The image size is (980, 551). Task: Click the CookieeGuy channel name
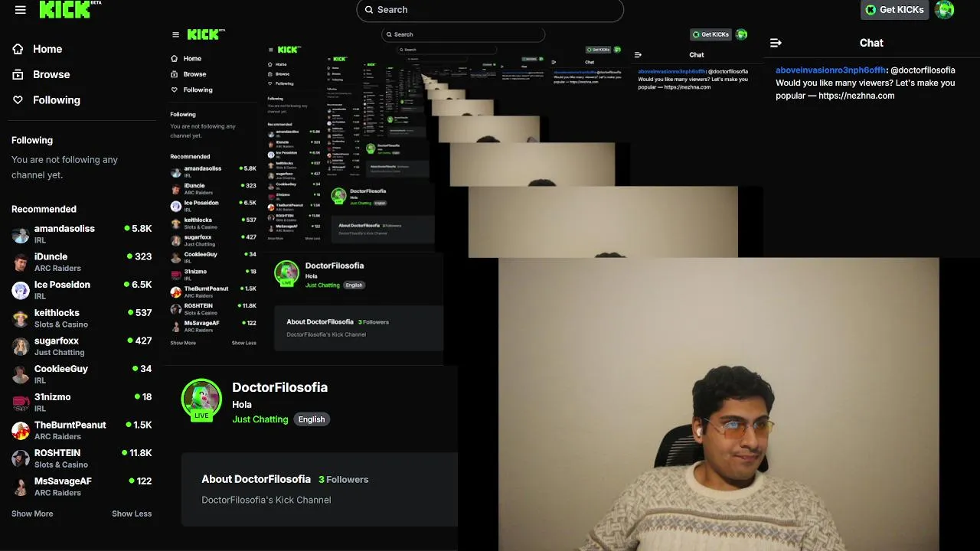coord(61,369)
